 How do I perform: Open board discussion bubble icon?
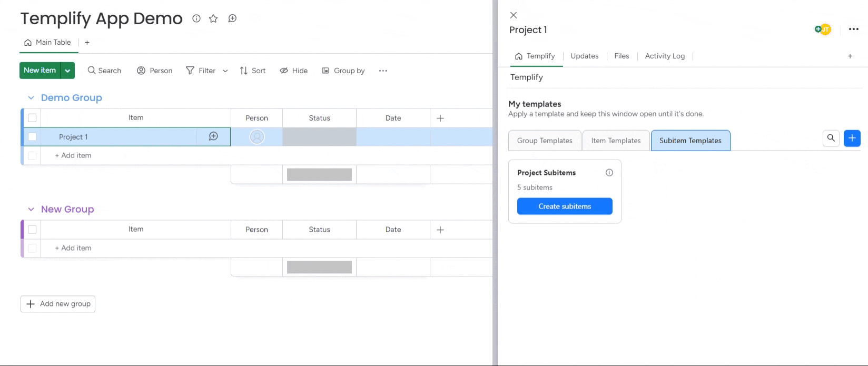click(232, 18)
